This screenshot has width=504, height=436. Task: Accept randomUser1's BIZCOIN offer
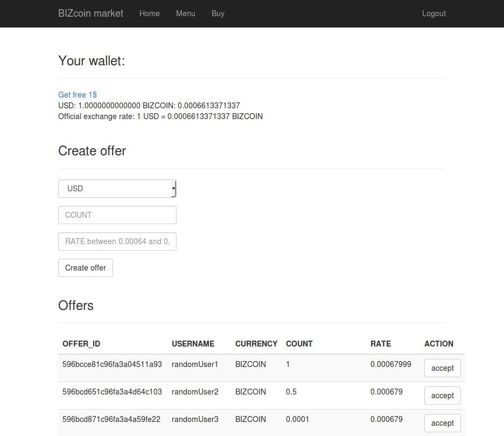tap(442, 368)
